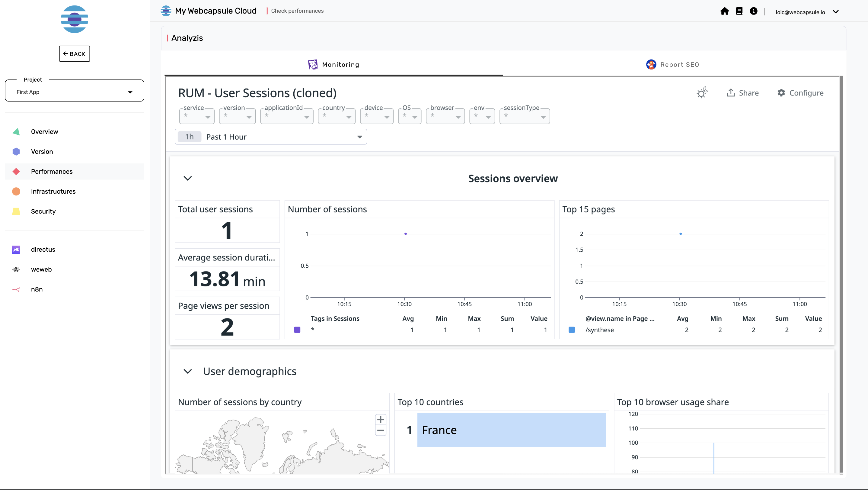Click the 13.81 min session duration value

227,279
